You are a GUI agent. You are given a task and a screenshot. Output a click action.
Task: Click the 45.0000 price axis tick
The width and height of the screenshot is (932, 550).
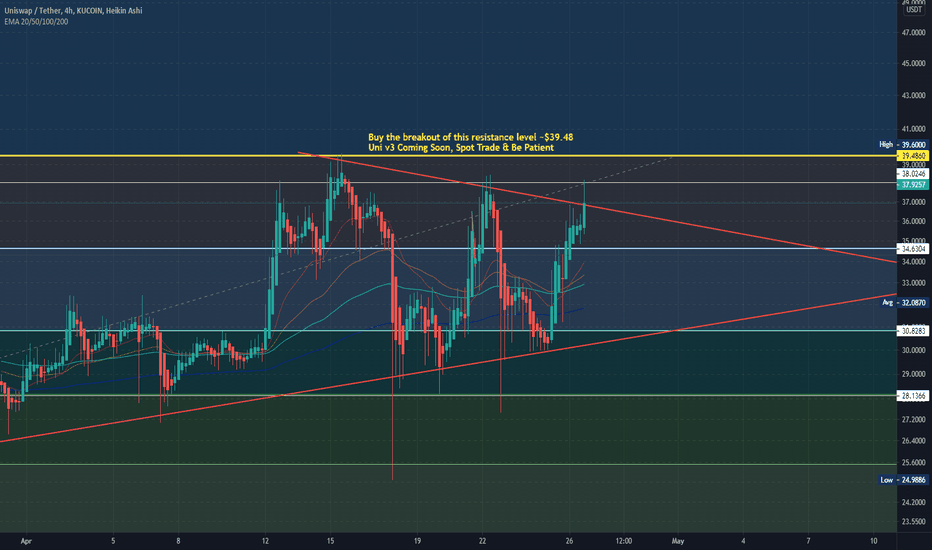(914, 64)
